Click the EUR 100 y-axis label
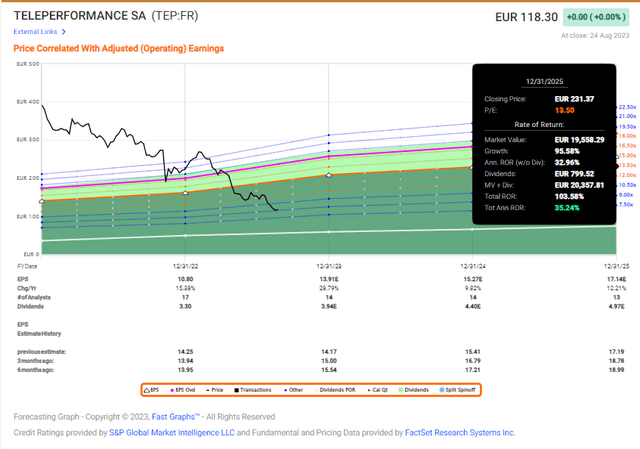The width and height of the screenshot is (640, 449). [28, 216]
